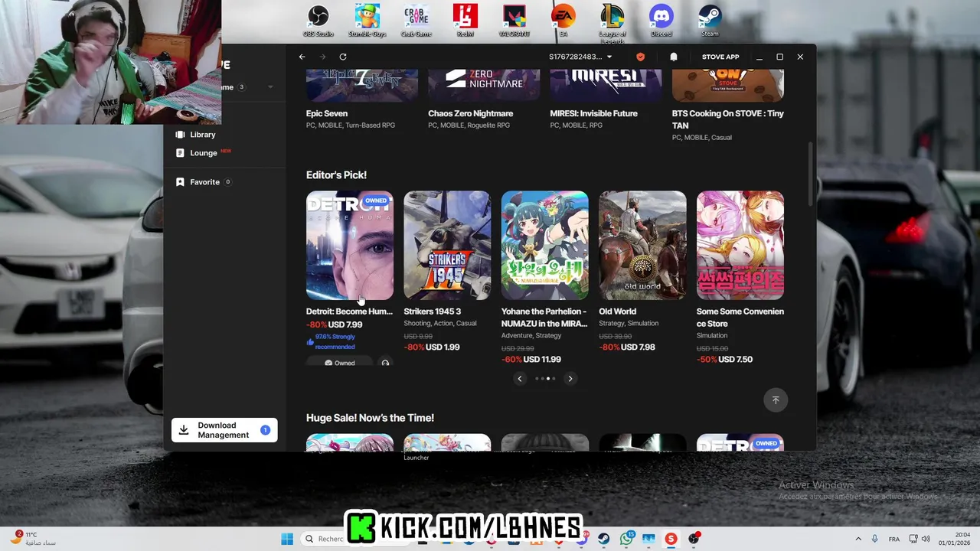The width and height of the screenshot is (980, 551).
Task: Open the Windows Start menu
Action: tap(287, 539)
